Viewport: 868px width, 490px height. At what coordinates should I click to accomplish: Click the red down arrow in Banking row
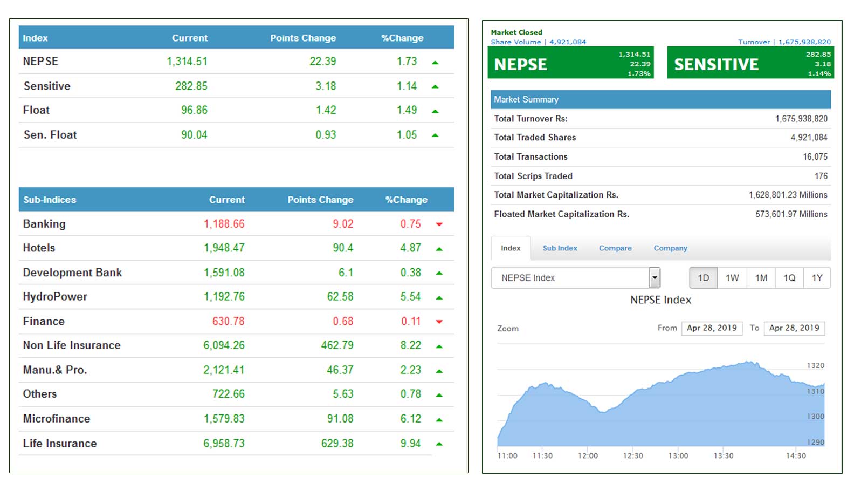click(x=439, y=224)
